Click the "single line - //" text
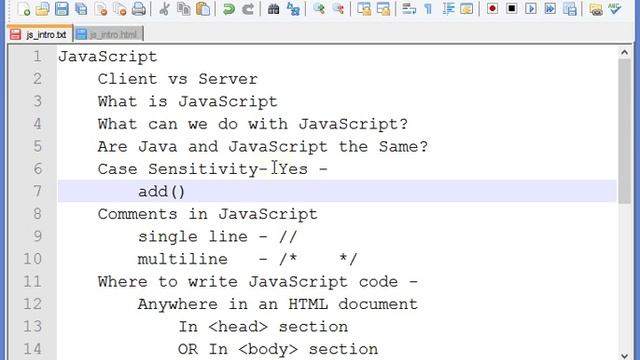 (217, 236)
